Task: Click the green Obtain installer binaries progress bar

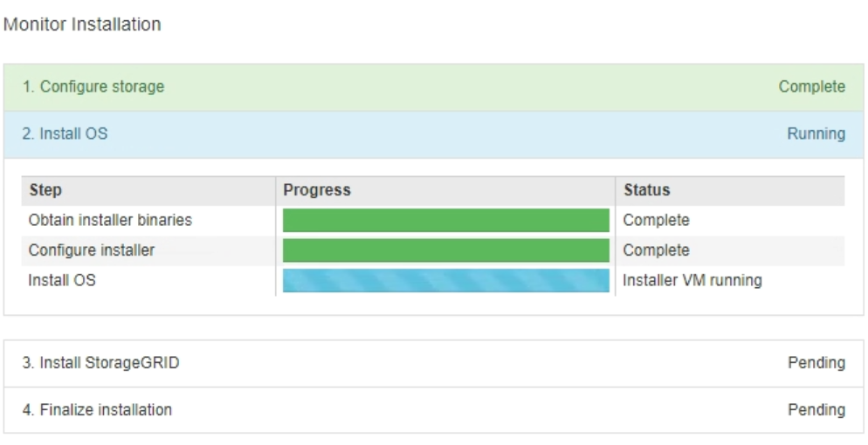Action: coord(445,220)
